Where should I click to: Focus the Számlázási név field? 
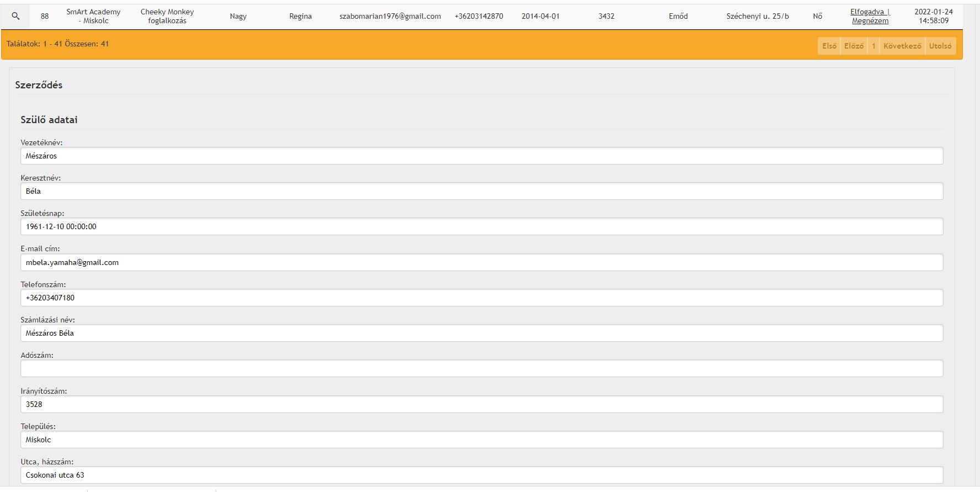tap(481, 333)
